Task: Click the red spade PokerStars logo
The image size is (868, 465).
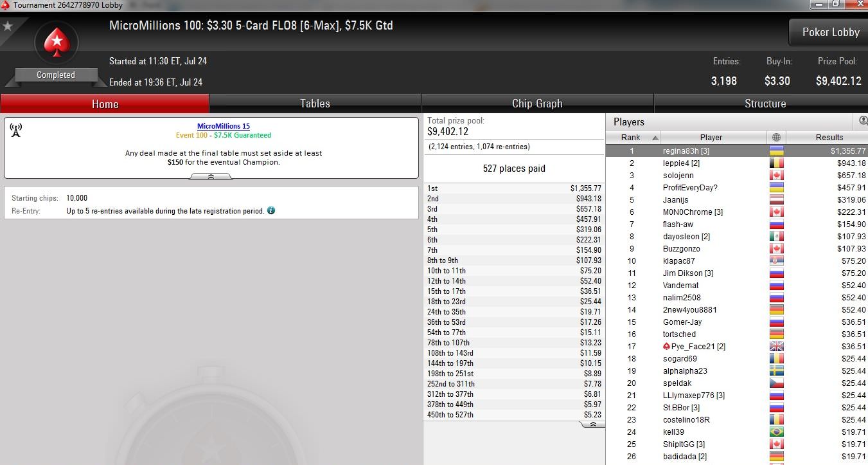Action: coord(56,43)
